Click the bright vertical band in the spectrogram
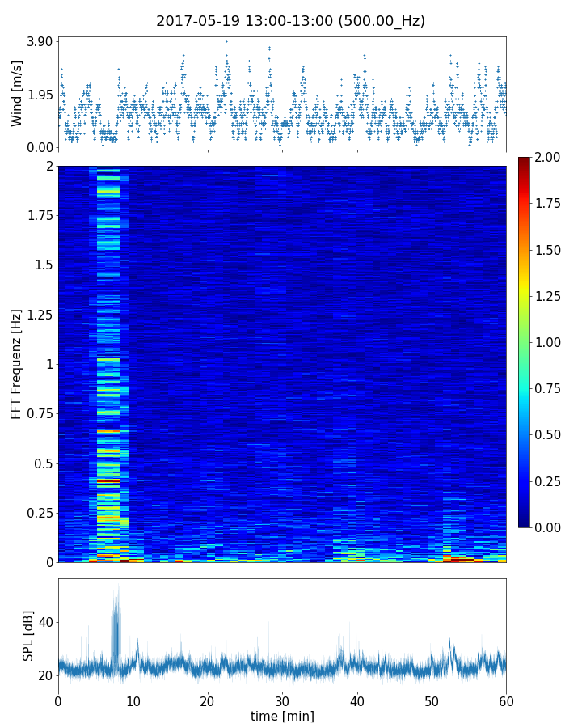Viewport: 582px width, 728px height. click(x=108, y=364)
